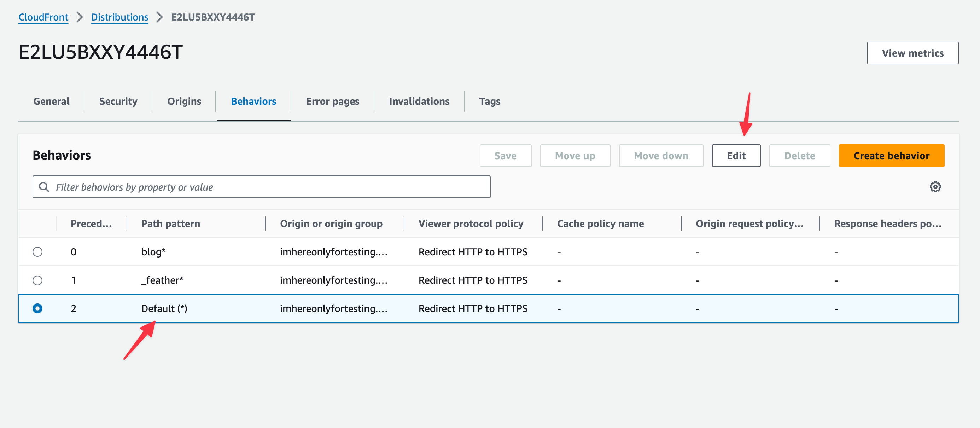Switch to the General tab
Image resolution: width=980 pixels, height=428 pixels.
[x=51, y=101]
